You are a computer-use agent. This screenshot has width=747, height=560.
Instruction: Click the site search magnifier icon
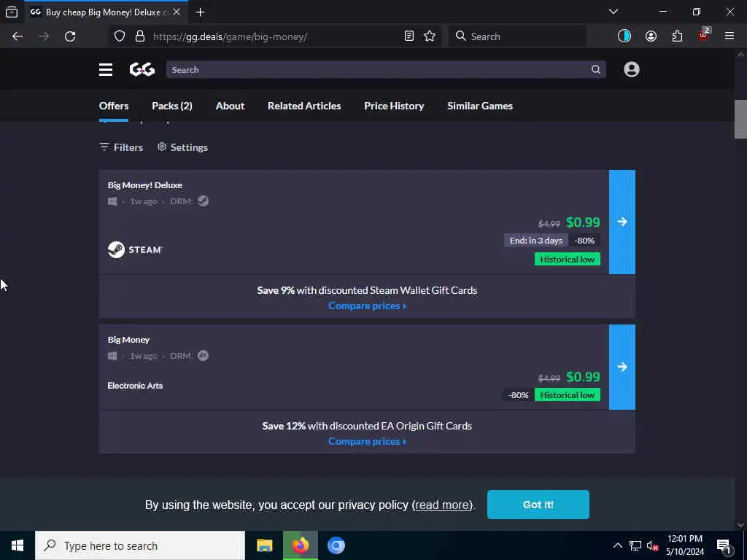tap(595, 69)
